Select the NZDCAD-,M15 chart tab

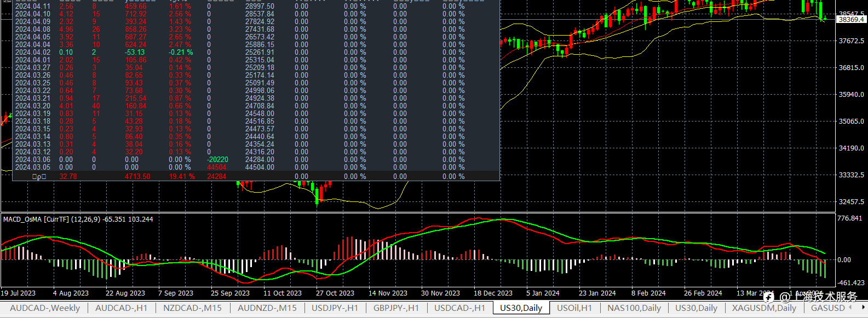click(x=192, y=308)
